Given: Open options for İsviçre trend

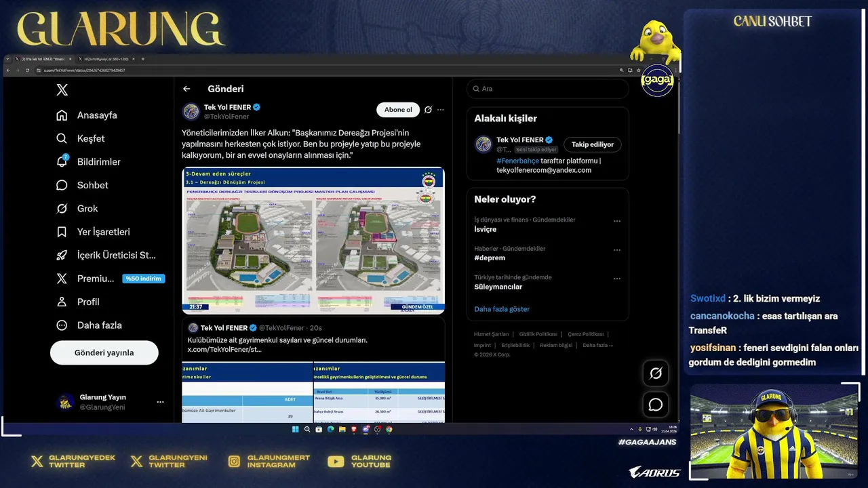Looking at the screenshot, I should click(617, 221).
